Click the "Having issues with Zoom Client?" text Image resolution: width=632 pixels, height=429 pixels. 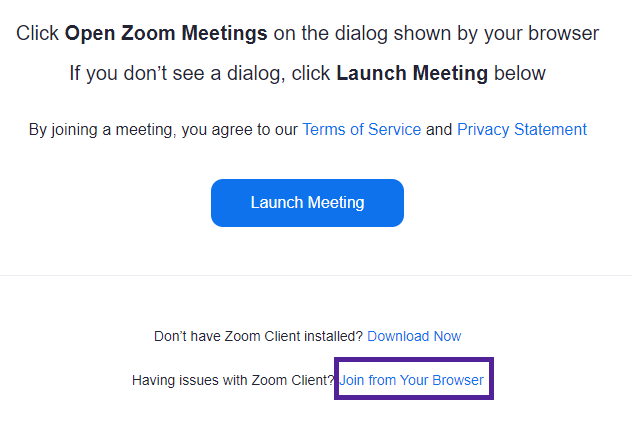233,381
